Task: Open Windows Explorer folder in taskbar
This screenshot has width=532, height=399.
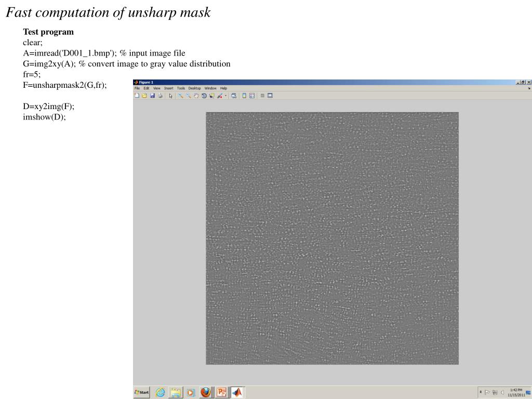Action: [176, 393]
